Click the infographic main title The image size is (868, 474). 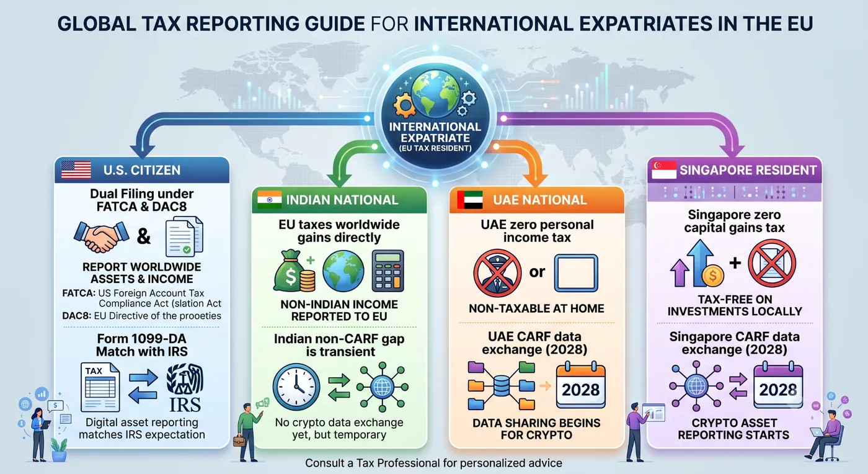[x=435, y=23]
